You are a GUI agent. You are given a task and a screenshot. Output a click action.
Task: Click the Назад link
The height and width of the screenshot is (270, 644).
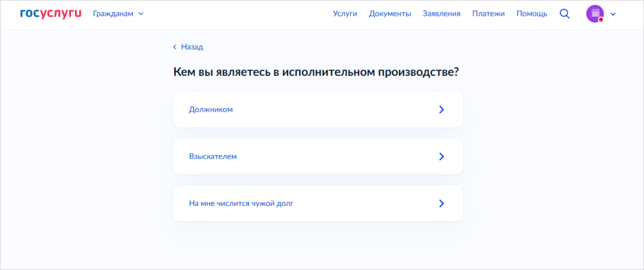click(192, 46)
